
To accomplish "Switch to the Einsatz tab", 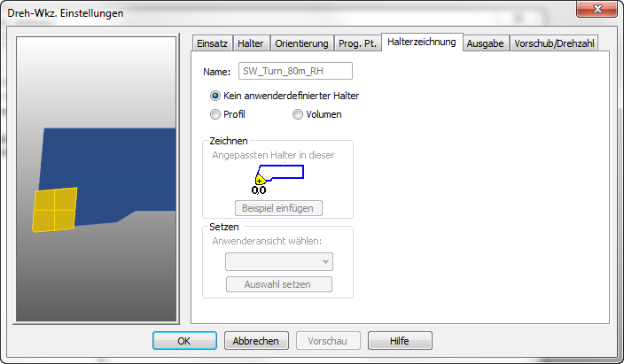I will point(212,43).
